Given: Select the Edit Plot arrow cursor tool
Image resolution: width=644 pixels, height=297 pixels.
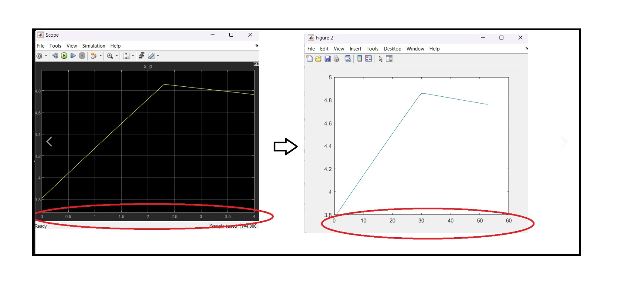Looking at the screenshot, I should (x=380, y=59).
